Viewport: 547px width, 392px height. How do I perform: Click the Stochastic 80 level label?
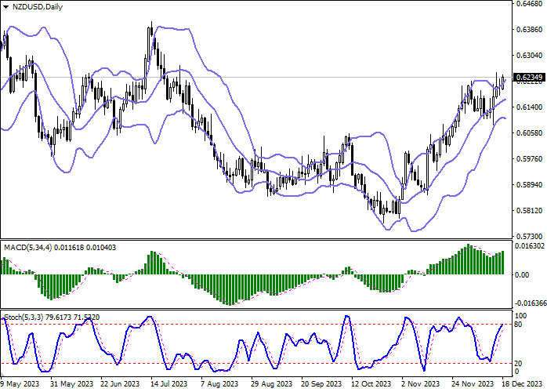tap(519, 325)
